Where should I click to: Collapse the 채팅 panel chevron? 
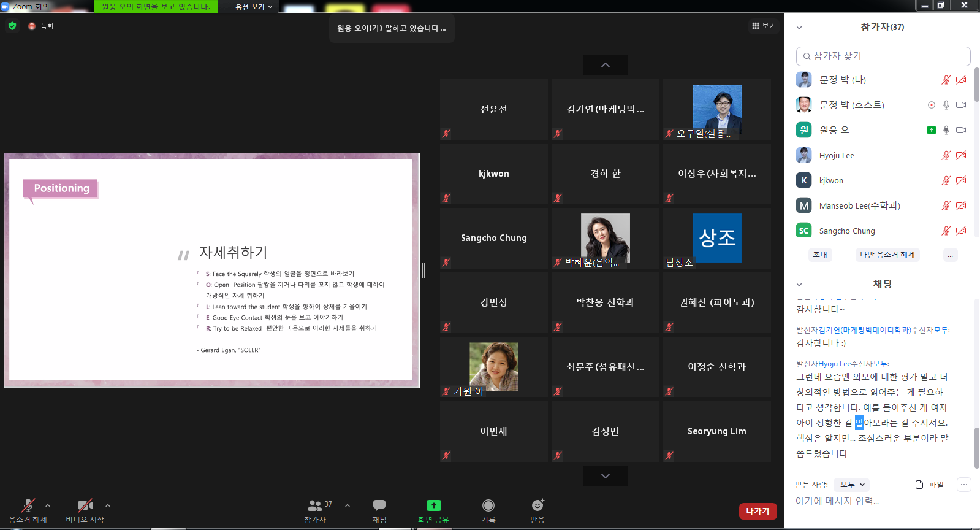[799, 285]
